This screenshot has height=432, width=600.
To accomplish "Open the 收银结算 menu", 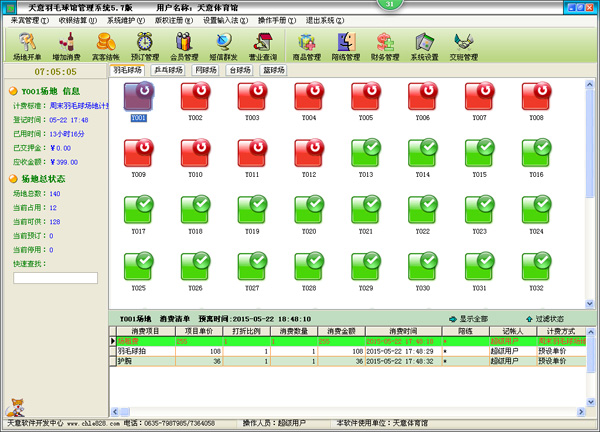I will point(78,19).
